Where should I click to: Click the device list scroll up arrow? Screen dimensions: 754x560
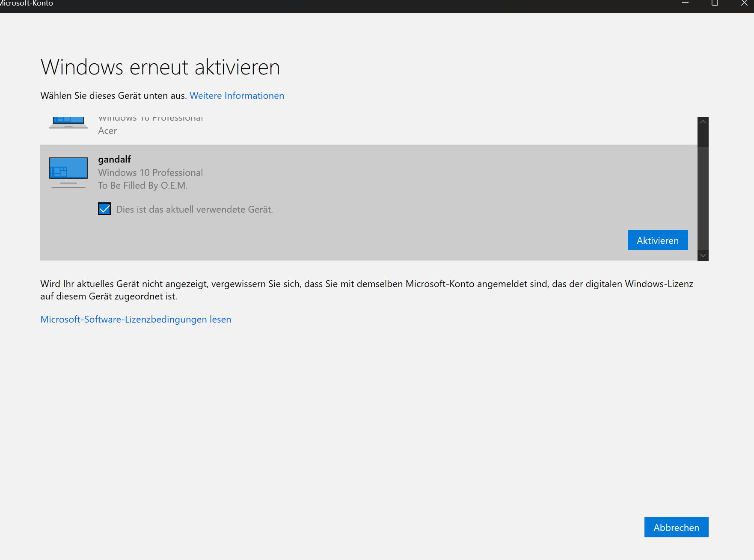click(x=703, y=122)
